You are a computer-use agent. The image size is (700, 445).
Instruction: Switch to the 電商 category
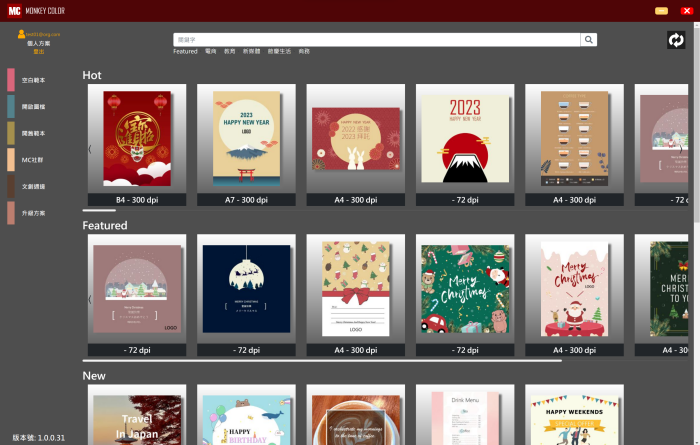coord(210,51)
